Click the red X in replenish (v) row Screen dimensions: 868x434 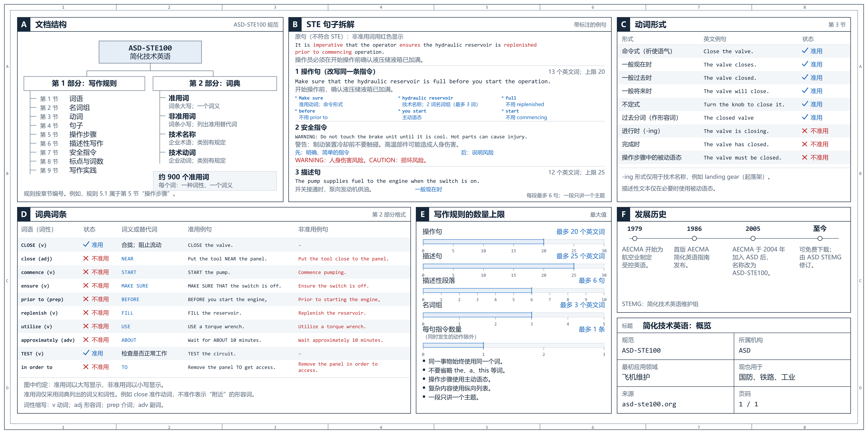(86, 313)
